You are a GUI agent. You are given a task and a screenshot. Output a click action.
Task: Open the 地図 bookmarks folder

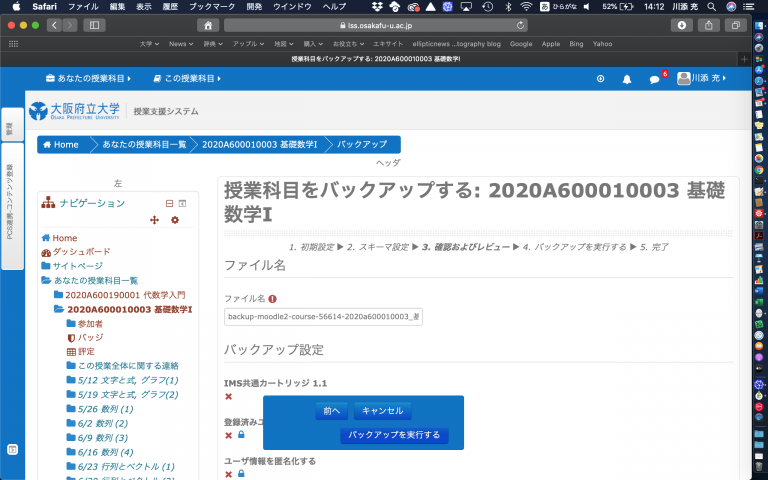(x=284, y=44)
